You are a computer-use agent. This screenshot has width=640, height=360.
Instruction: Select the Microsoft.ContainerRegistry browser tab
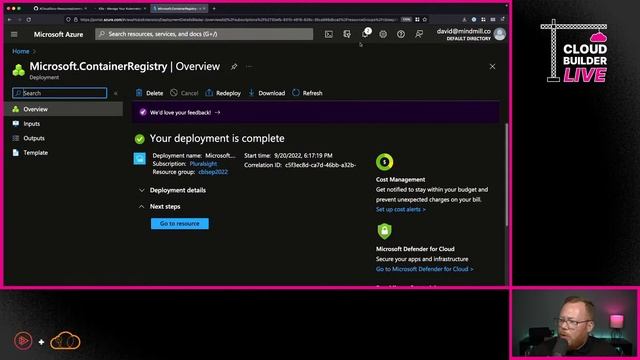coord(179,8)
